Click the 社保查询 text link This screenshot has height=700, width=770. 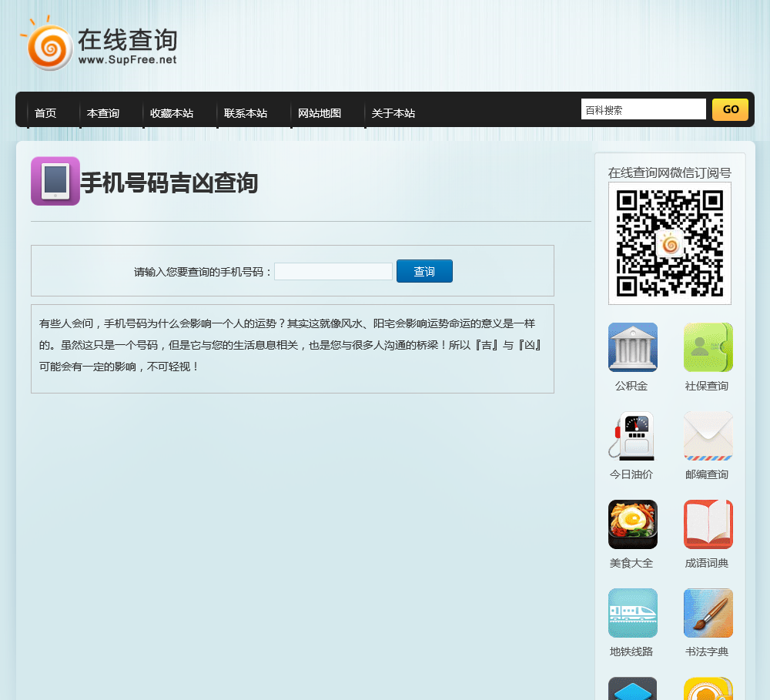707,386
